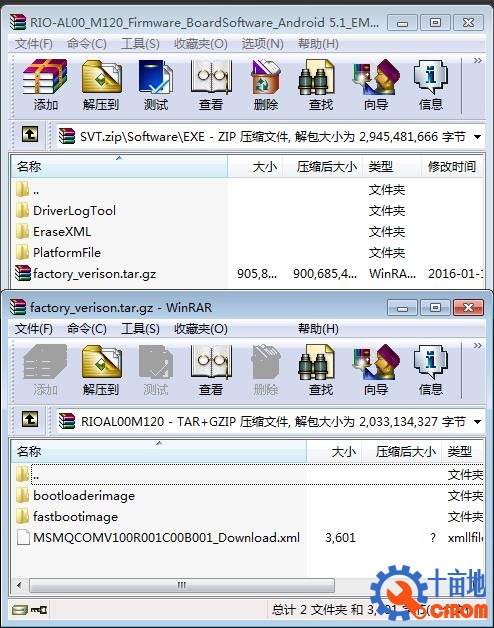Click the left scroll arrow in factory_verison window

tap(19, 585)
